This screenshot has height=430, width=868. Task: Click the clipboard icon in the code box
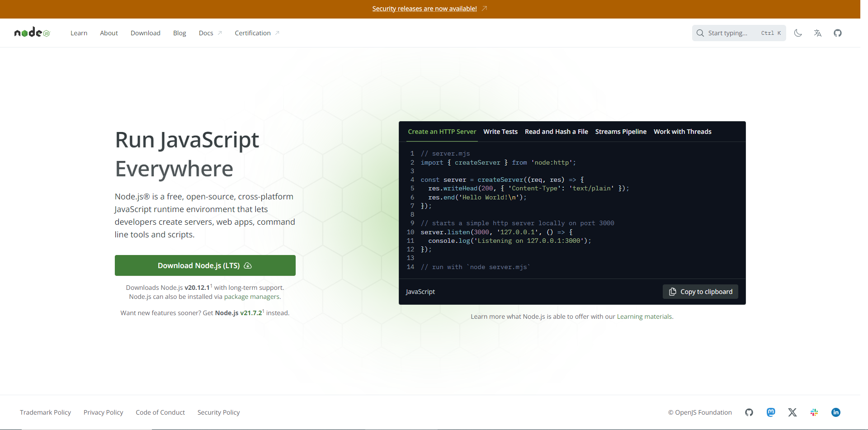pos(673,292)
